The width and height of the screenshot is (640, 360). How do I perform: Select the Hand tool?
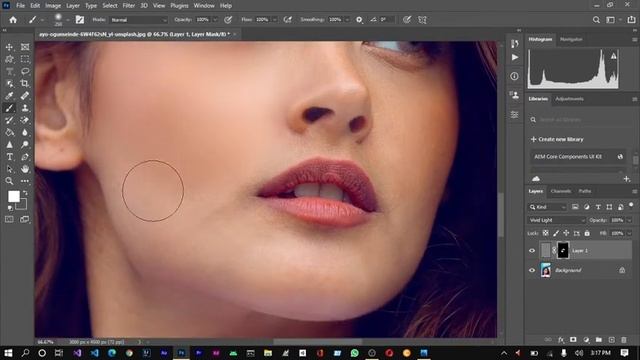click(x=25, y=169)
